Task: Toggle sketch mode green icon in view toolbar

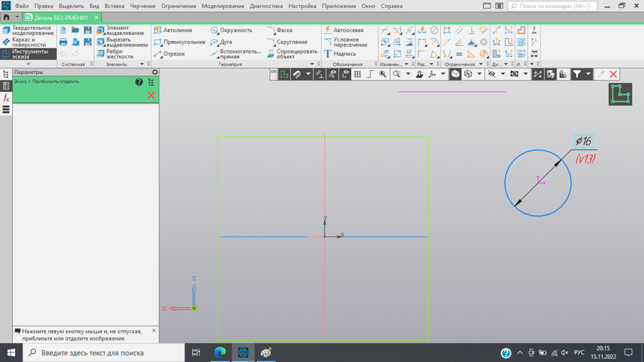Action: pyautogui.click(x=284, y=74)
